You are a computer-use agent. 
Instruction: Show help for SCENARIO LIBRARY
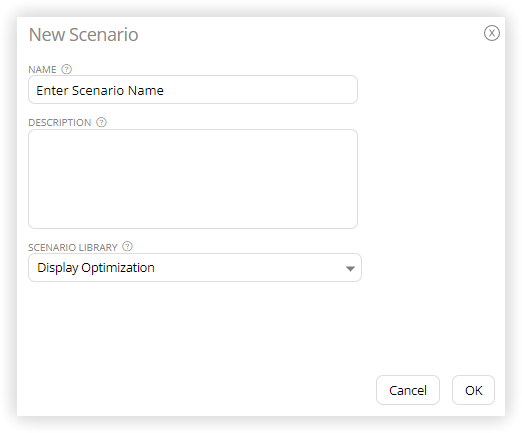tap(127, 246)
